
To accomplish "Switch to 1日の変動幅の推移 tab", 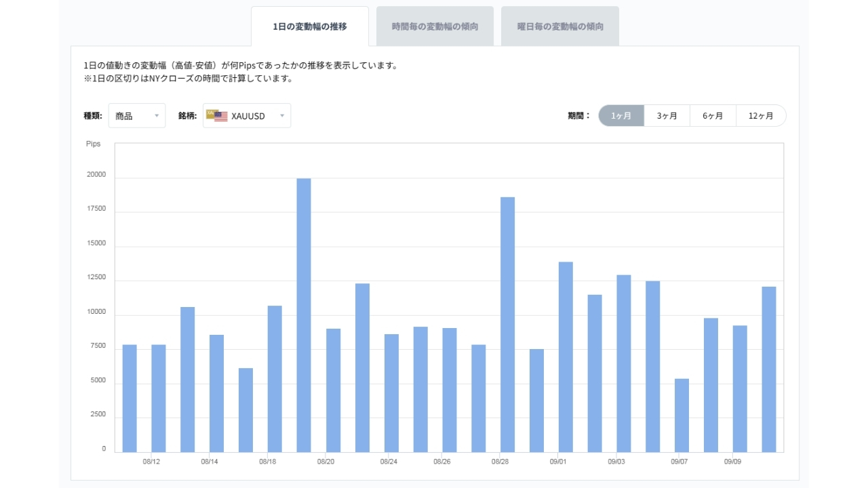I will (x=310, y=26).
